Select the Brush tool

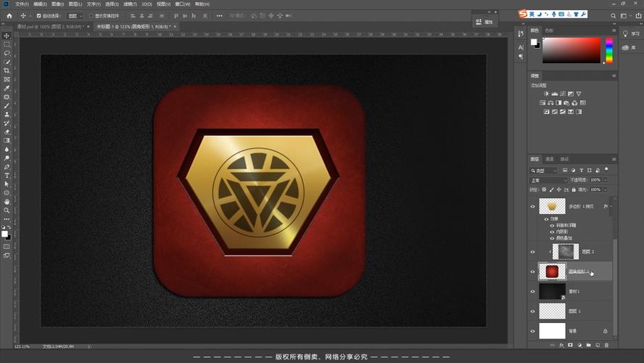click(7, 106)
